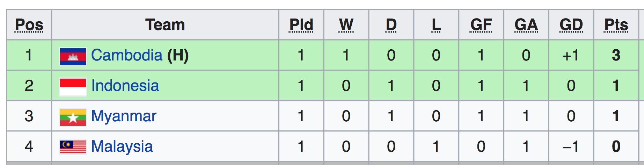Click the L column header abbreviation
The image size is (644, 165).
coord(436,25)
